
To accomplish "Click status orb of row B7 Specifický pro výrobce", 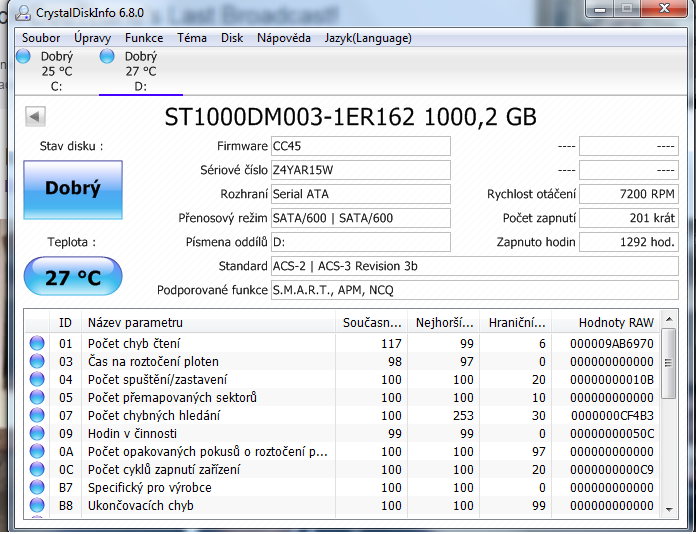I will tap(37, 487).
